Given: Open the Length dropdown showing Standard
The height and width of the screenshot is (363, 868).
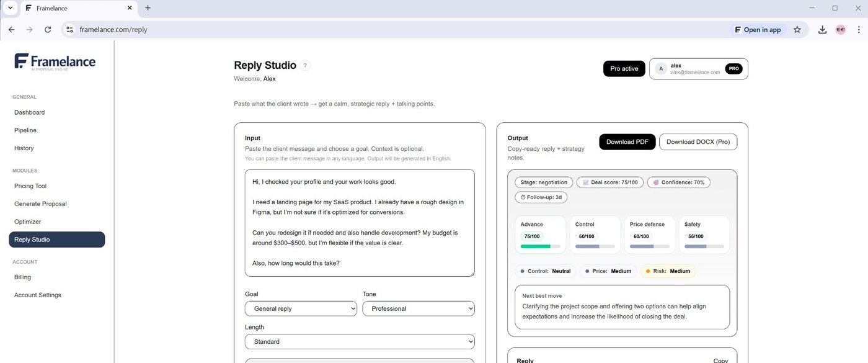Looking at the screenshot, I should click(x=360, y=341).
